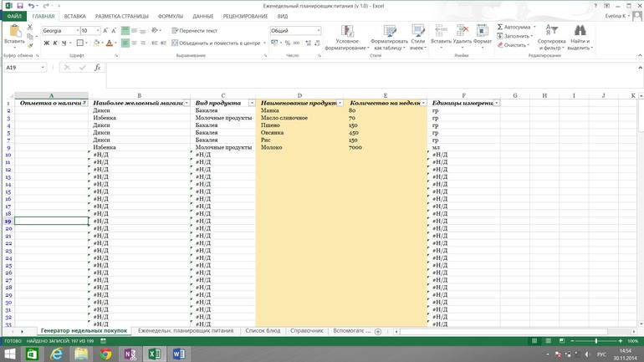Open filter dropdown for Наименование продукта column
This screenshot has width=644, height=362.
click(340, 103)
